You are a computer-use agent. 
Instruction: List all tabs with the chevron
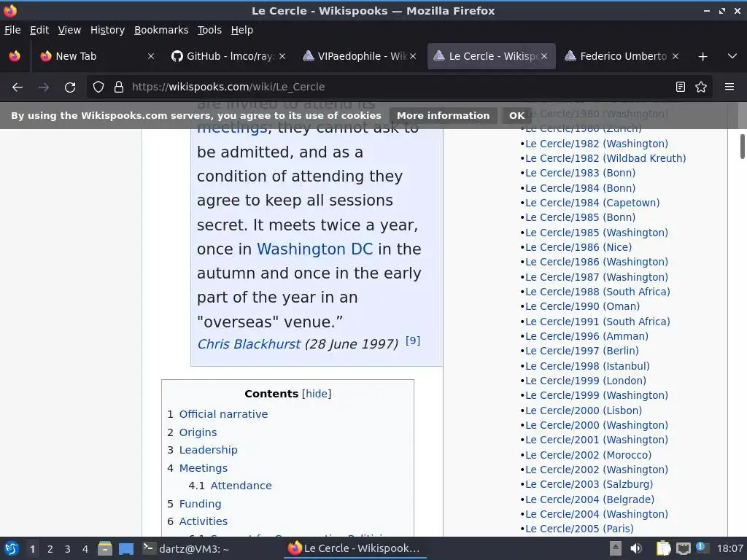tap(732, 57)
